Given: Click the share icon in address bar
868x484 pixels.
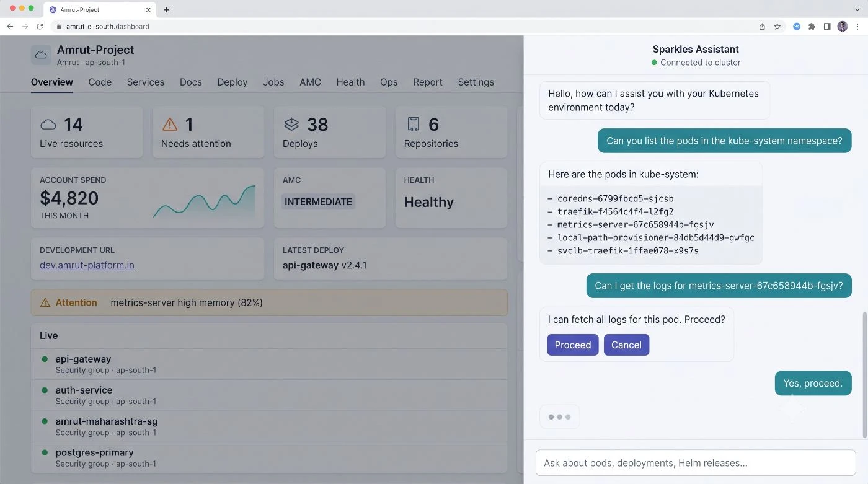Looking at the screenshot, I should pos(762,27).
